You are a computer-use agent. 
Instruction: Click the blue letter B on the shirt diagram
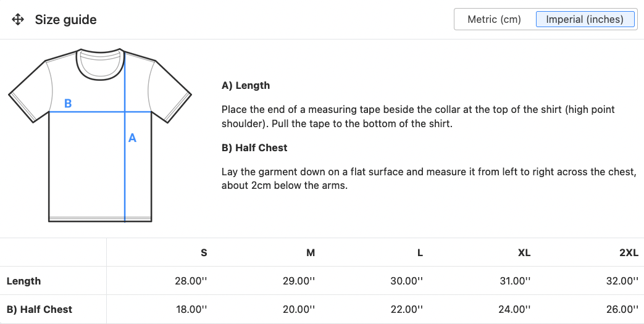tap(68, 104)
